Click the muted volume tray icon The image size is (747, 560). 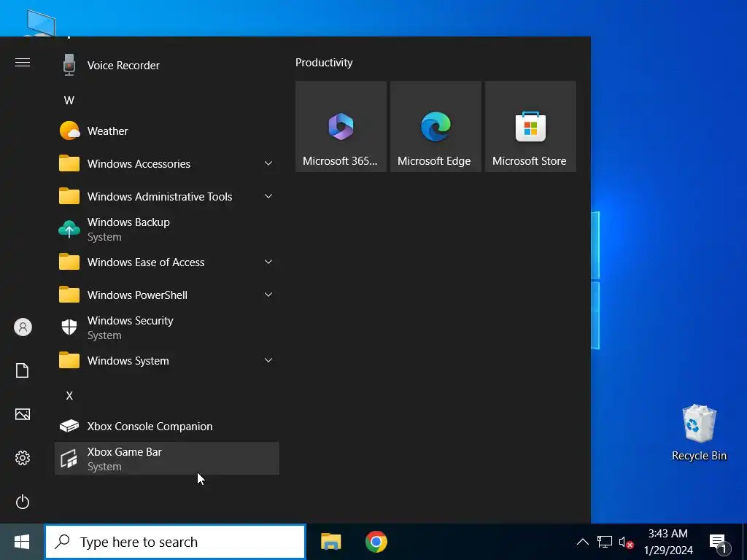tap(626, 542)
